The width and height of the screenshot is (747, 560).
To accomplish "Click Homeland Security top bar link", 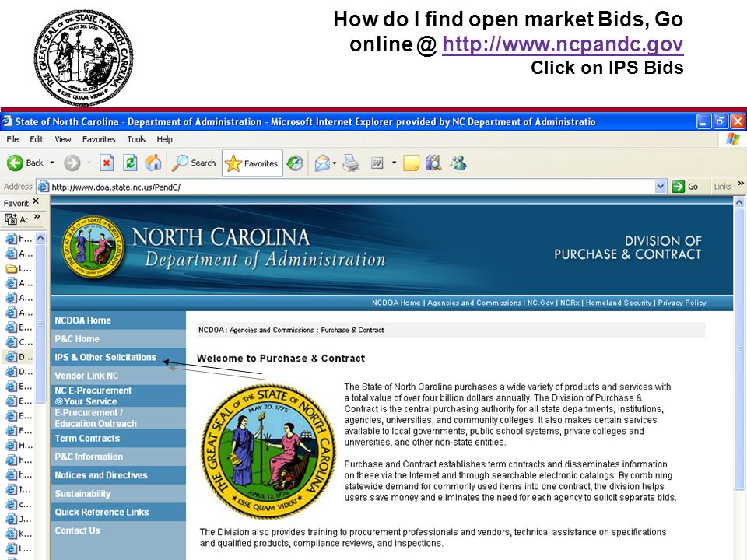I will coord(619,303).
